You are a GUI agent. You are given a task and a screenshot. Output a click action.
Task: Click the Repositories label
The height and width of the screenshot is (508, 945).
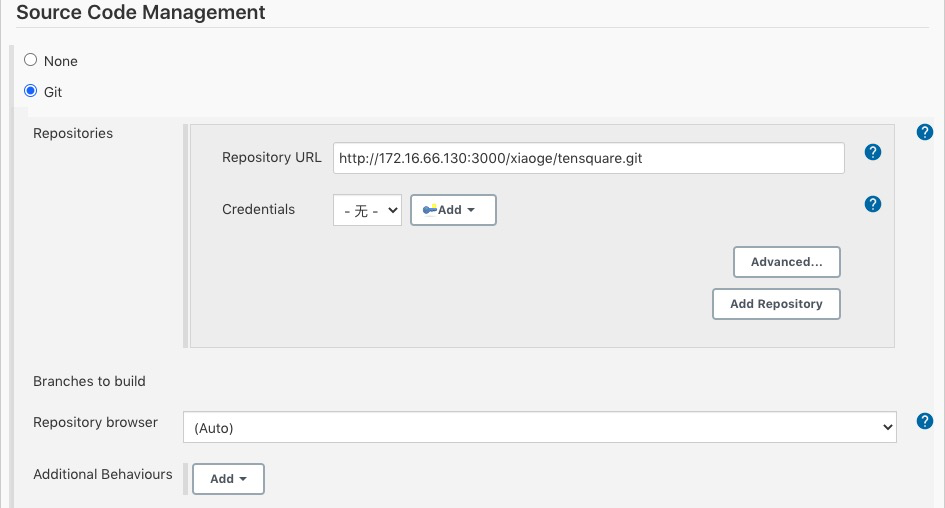pos(73,133)
